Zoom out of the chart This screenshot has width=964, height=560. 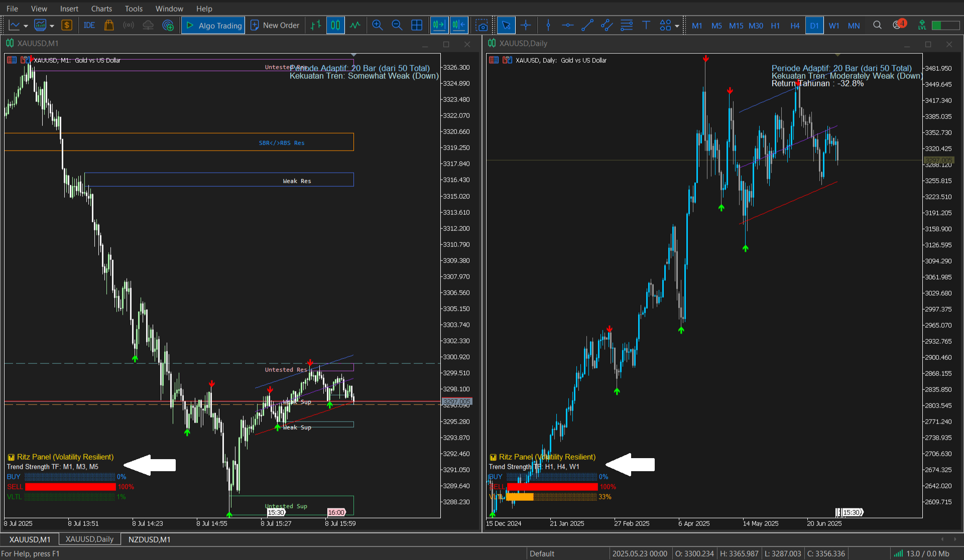pyautogui.click(x=397, y=25)
